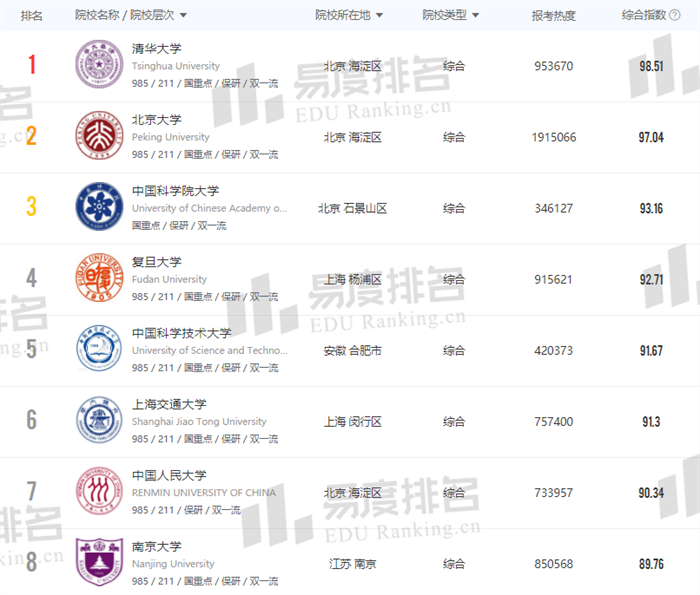This screenshot has width=700, height=595.
Task: Click the rank number 3 for 中国科学院大学
Action: pos(31,206)
